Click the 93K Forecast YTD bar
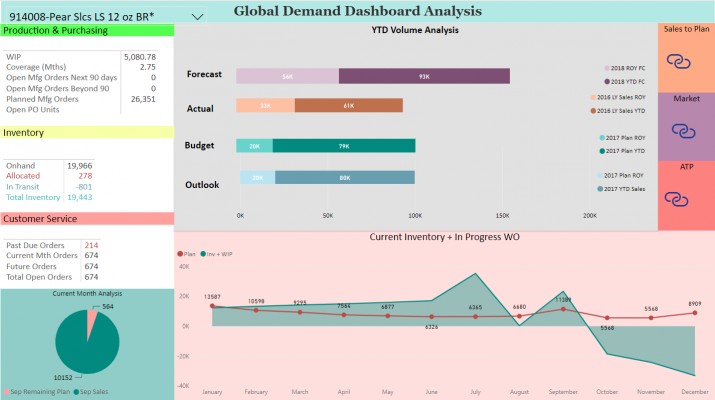The height and width of the screenshot is (400, 715). click(x=424, y=76)
